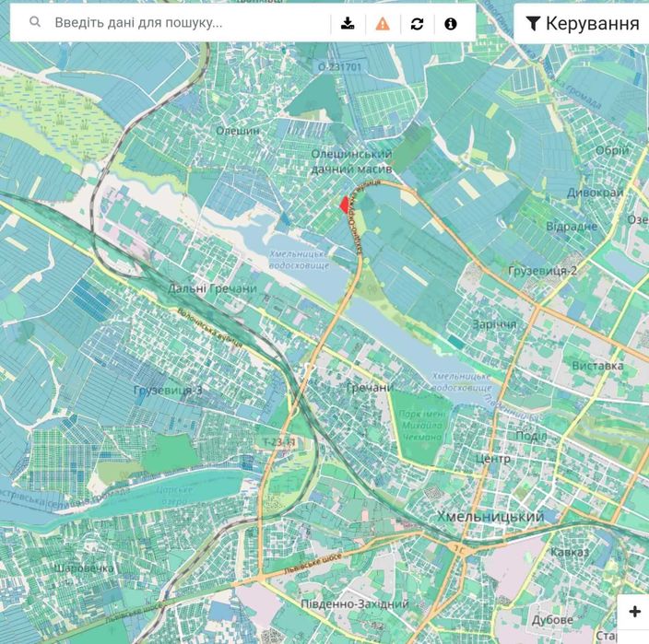Viewport: 649px width, 644px height.
Task: Click the Хмельницький city label
Action: coord(490,517)
